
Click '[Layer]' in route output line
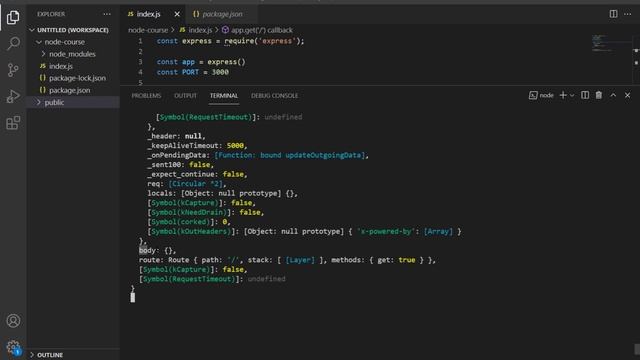point(300,260)
